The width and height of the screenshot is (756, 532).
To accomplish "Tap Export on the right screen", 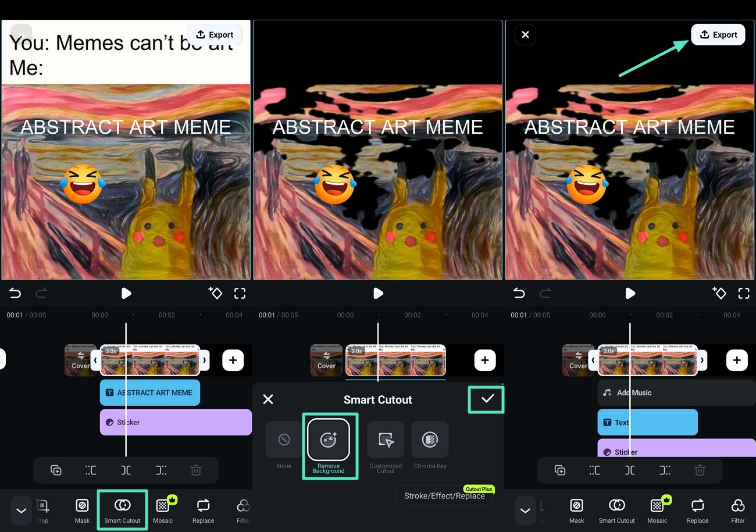I will (x=718, y=35).
